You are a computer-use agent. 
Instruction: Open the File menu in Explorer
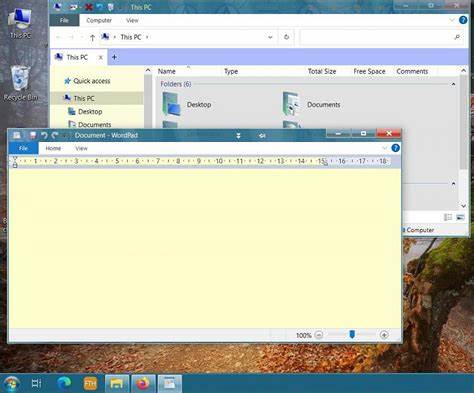point(64,20)
